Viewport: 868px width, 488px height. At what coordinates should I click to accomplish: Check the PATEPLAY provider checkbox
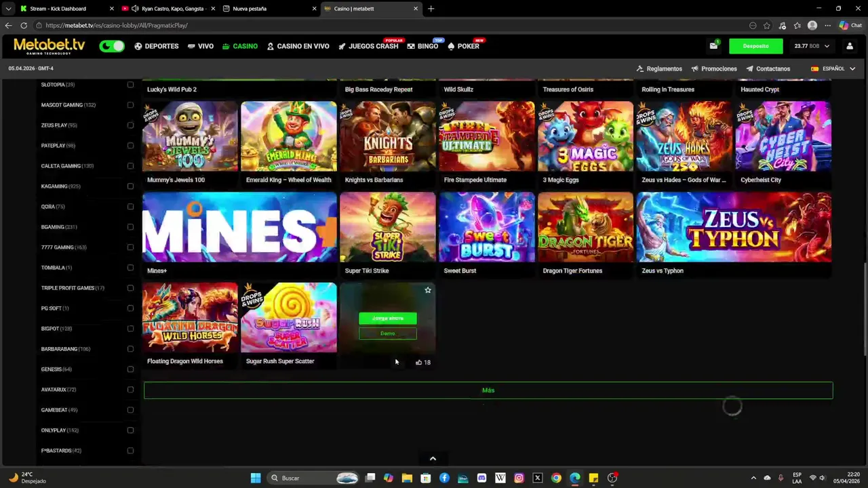coord(130,146)
